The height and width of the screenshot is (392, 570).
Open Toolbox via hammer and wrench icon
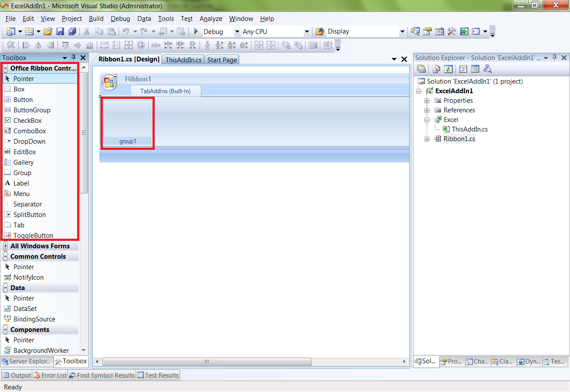point(452,31)
